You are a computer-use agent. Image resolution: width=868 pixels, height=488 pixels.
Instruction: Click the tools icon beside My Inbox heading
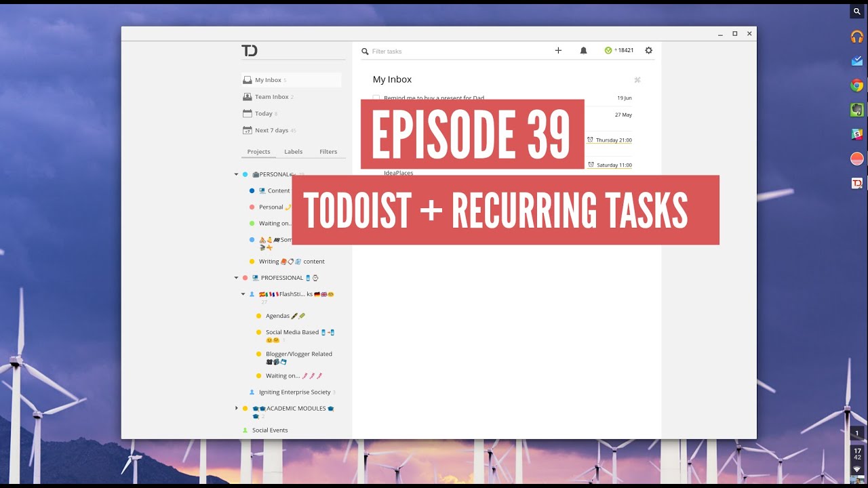pyautogui.click(x=637, y=80)
